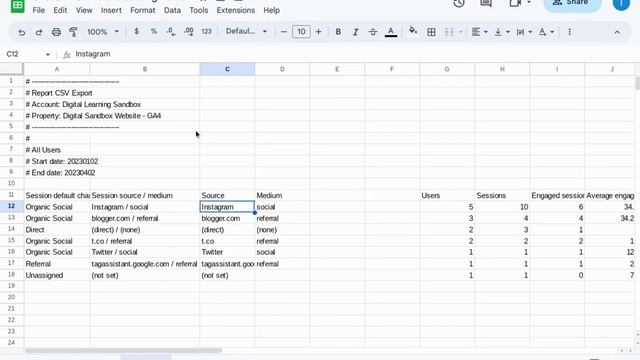Start a meeting with camera icon
Image resolution: width=640 pixels, height=360 pixels.
coord(515,4)
